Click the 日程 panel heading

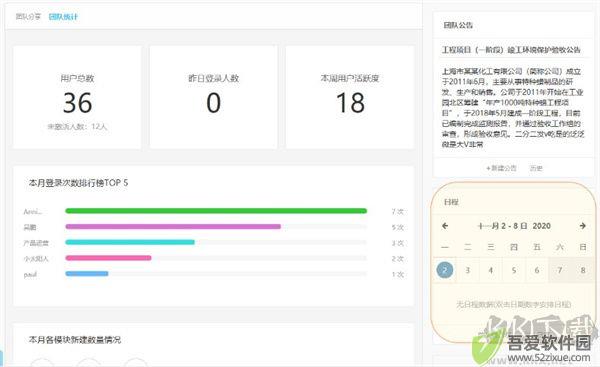[451, 202]
